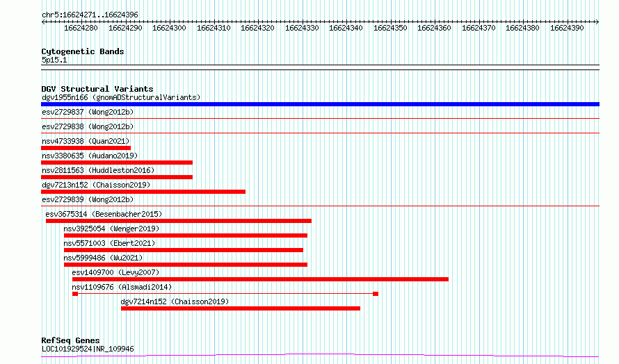The image size is (619, 364).
Task: Click ruler position 16624340
Action: pyautogui.click(x=346, y=28)
